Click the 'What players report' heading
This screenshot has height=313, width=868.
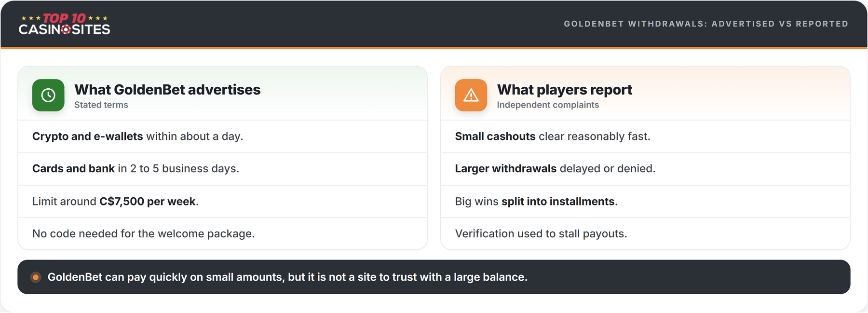click(x=564, y=90)
